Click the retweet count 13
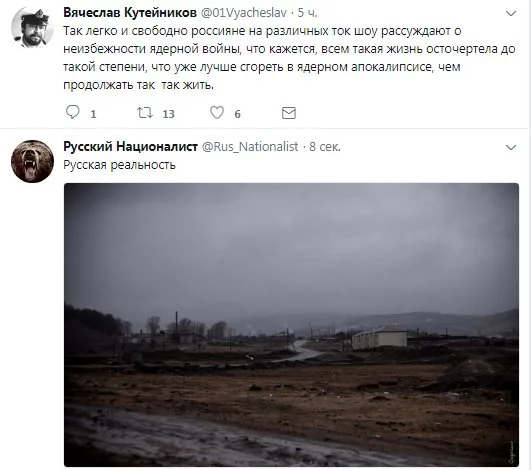531x470 pixels. (168, 114)
